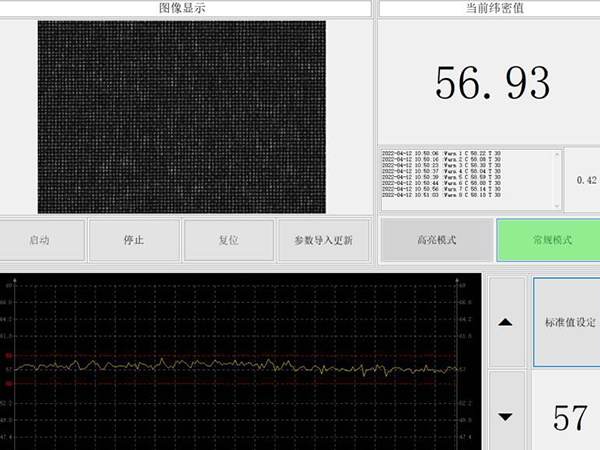600x450 pixels.
Task: Click the down arrow to decrease standard value
Action: pyautogui.click(x=505, y=416)
